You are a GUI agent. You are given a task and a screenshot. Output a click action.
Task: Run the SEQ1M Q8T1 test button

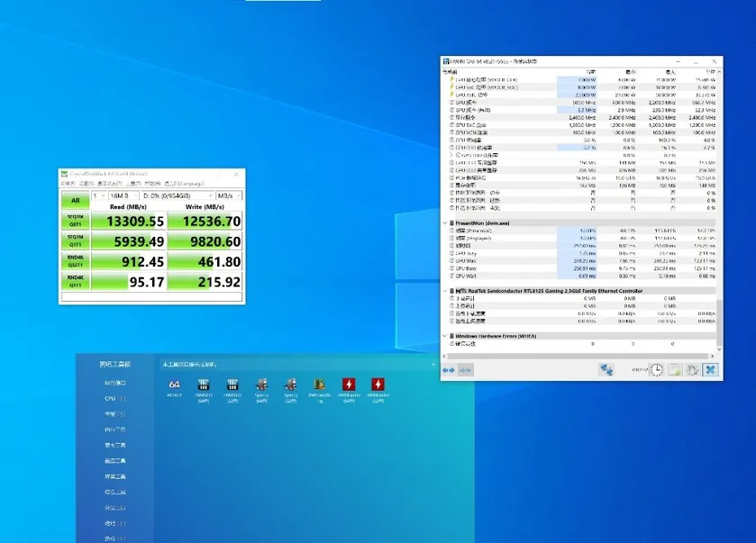(75, 221)
